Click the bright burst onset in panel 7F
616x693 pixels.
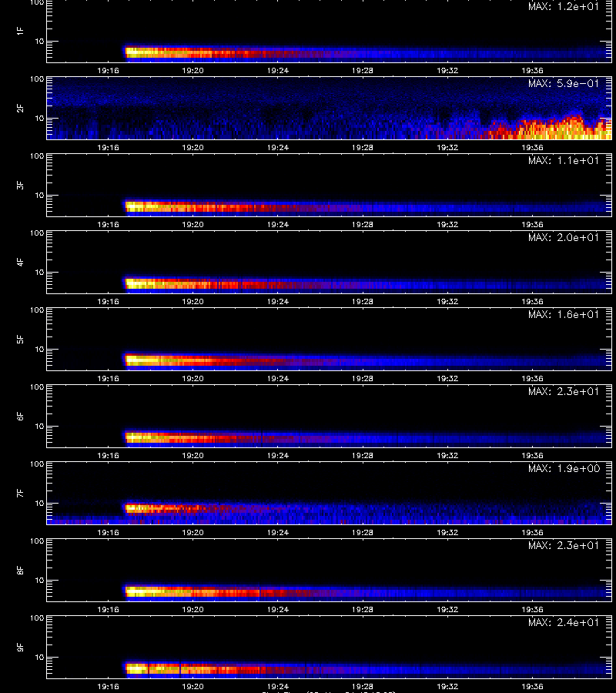point(135,508)
